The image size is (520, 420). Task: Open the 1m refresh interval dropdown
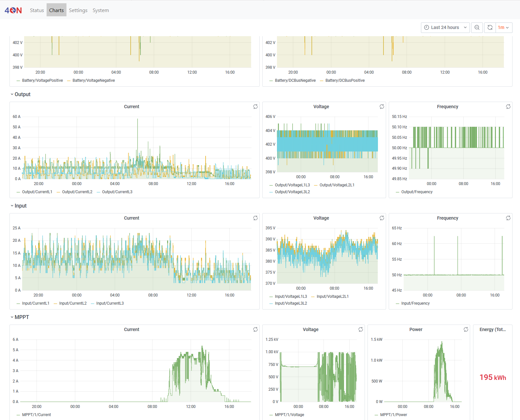[x=503, y=27]
